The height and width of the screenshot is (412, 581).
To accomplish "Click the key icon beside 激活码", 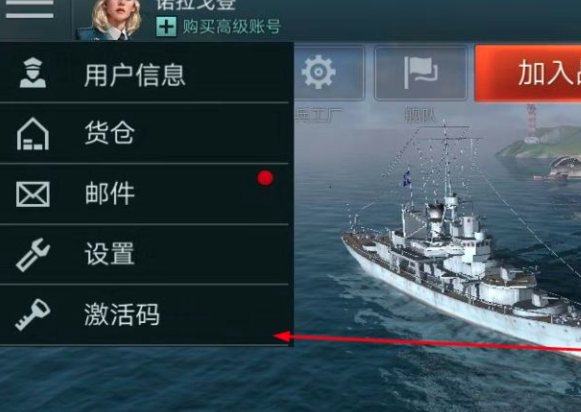I will click(33, 315).
